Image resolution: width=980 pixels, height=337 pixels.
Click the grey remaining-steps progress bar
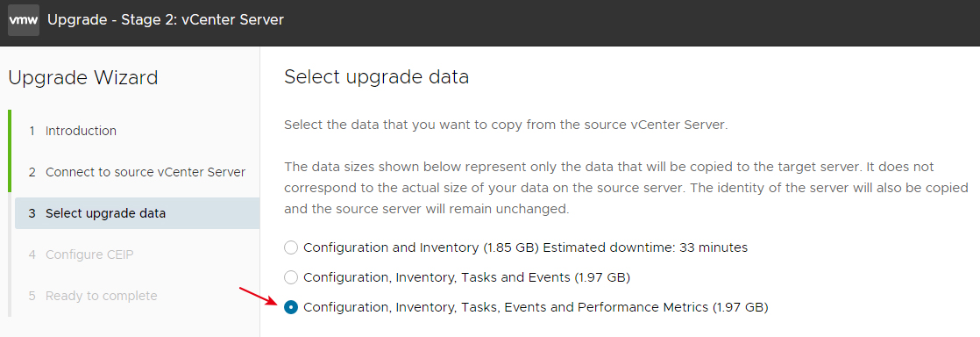10,255
